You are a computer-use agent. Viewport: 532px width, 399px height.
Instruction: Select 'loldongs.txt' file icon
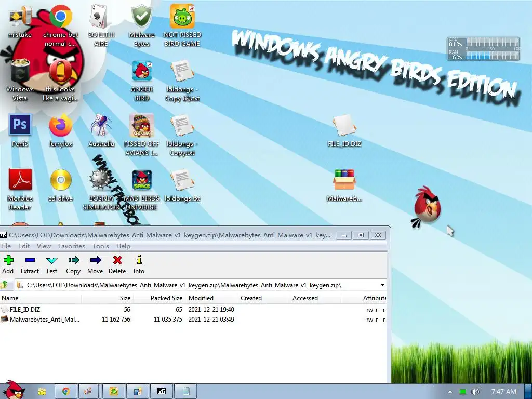tap(182, 185)
